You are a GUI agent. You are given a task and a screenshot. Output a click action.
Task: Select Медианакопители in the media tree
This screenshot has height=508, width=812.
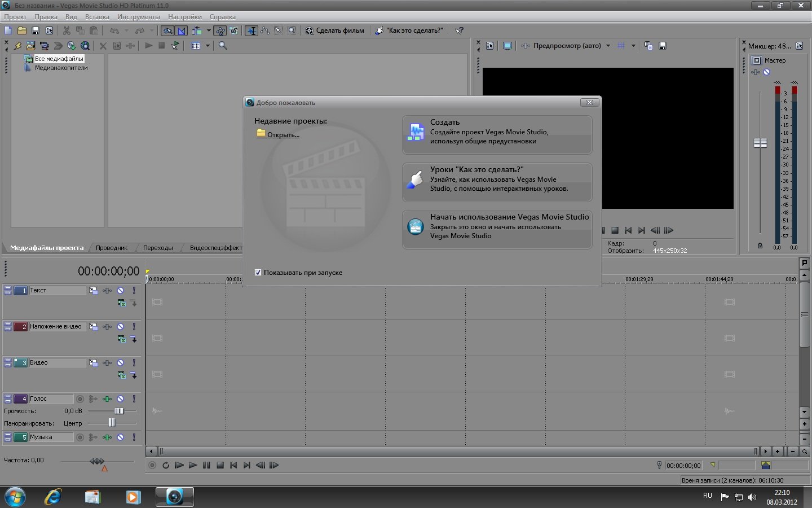pyautogui.click(x=61, y=68)
